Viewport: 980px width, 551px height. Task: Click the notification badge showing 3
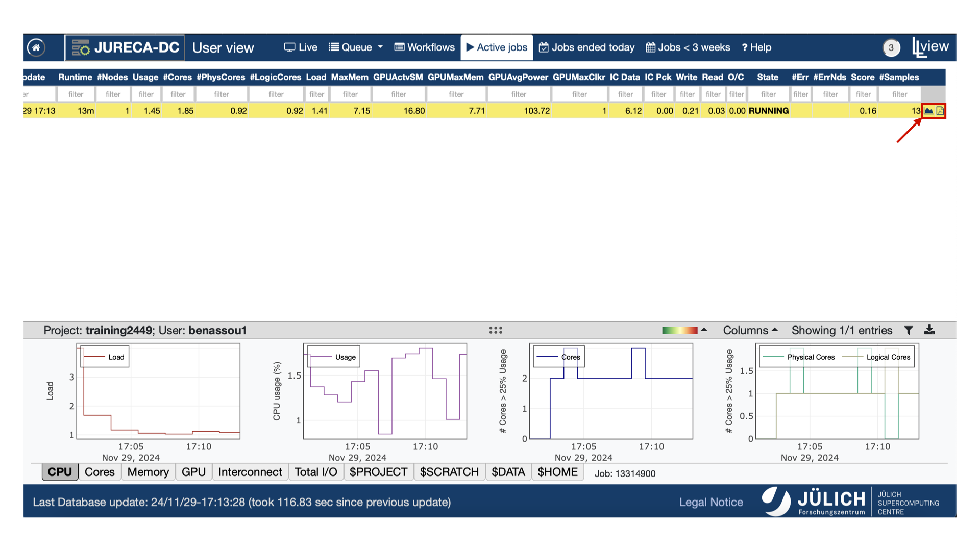[x=891, y=47]
